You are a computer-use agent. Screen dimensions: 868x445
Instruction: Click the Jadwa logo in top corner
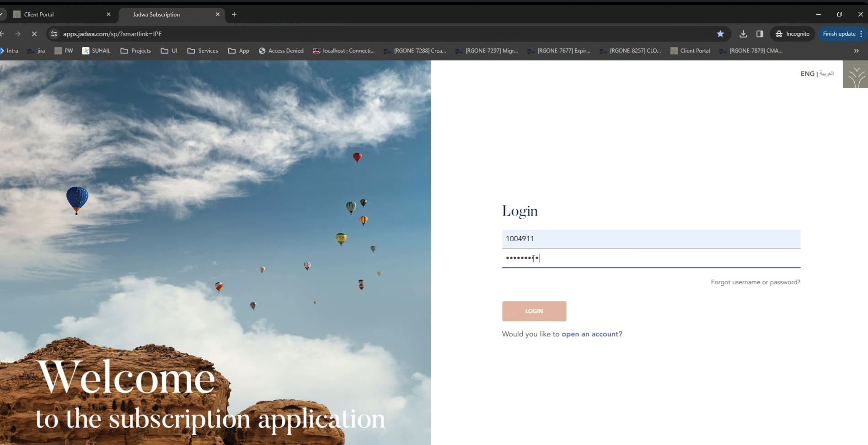pos(855,74)
